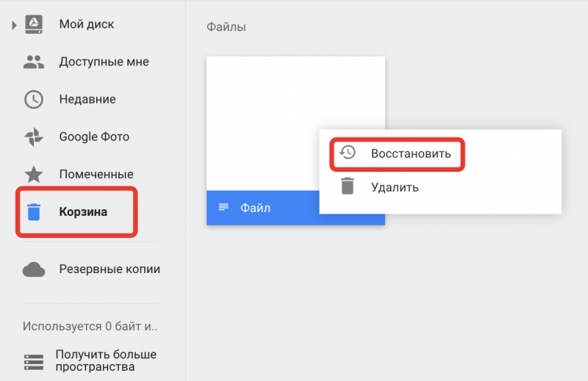Image resolution: width=588 pixels, height=381 pixels.
Task: Open Доступные мне shared files list
Action: 104,62
